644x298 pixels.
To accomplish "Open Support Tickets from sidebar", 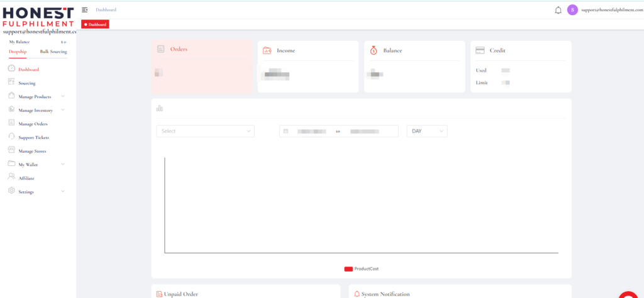I will tap(33, 137).
